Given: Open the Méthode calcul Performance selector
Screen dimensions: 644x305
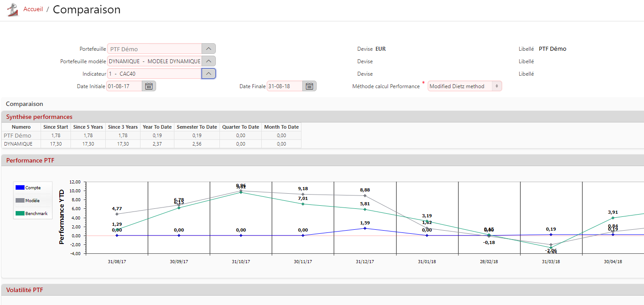Looking at the screenshot, I should pos(464,86).
